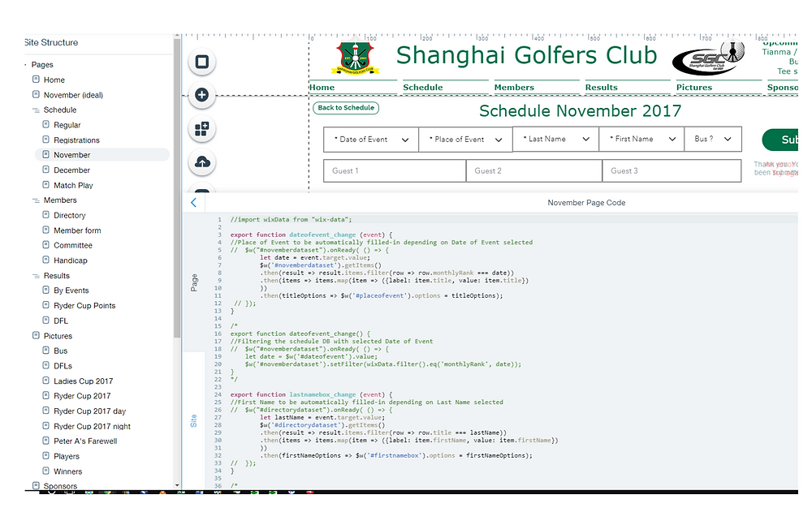Click the Guest 3 input field
The width and height of the screenshot is (812, 525).
pyautogui.click(x=672, y=171)
